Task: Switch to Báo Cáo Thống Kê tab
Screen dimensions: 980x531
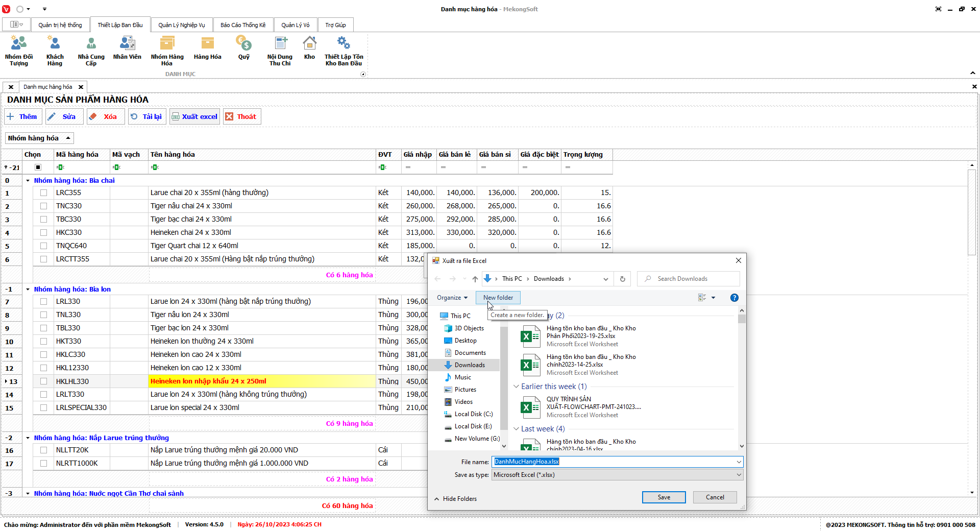Action: click(243, 25)
